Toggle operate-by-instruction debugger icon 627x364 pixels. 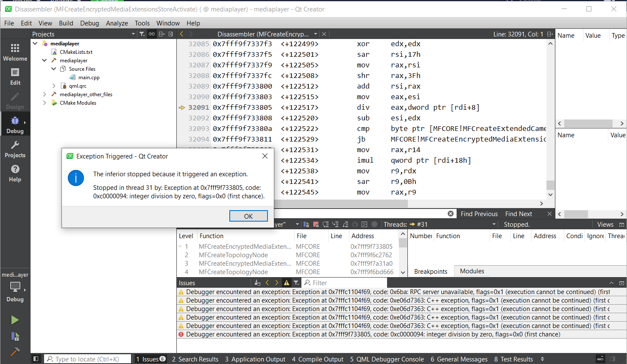pos(364,224)
